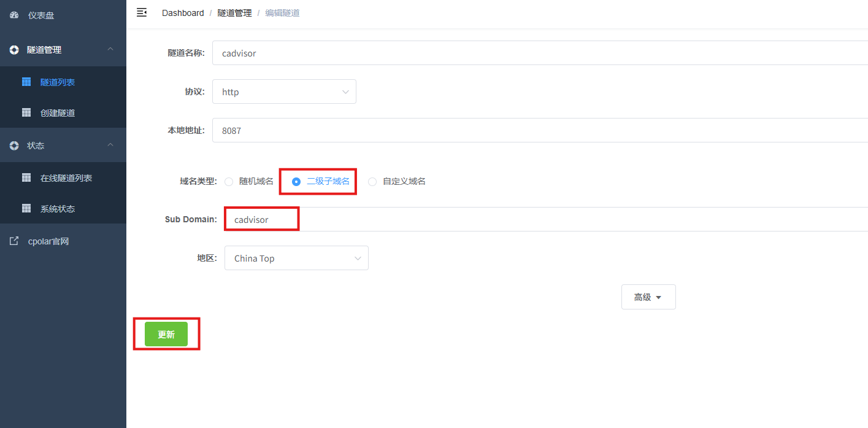Select the 随机域名 radio option
This screenshot has height=428, width=868.
click(229, 182)
